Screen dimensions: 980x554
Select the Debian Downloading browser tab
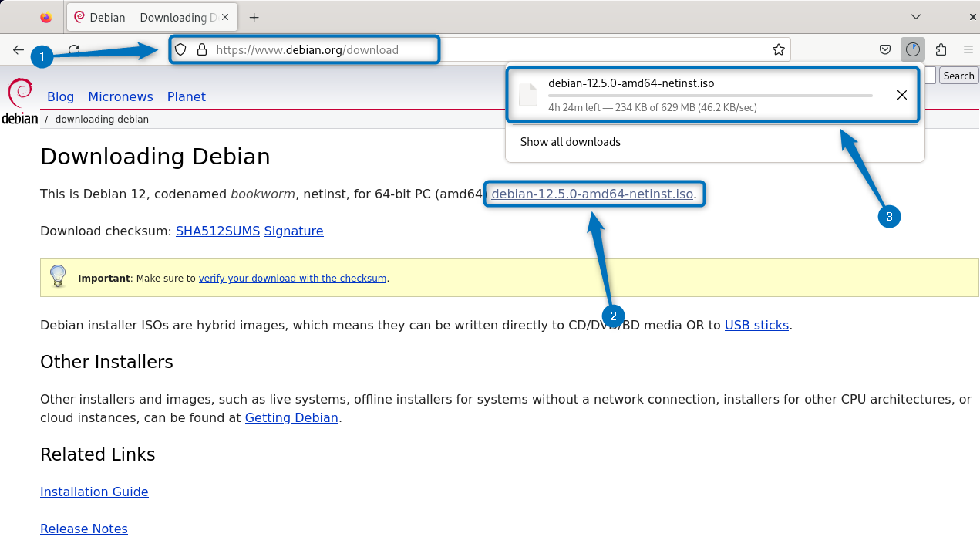click(146, 16)
